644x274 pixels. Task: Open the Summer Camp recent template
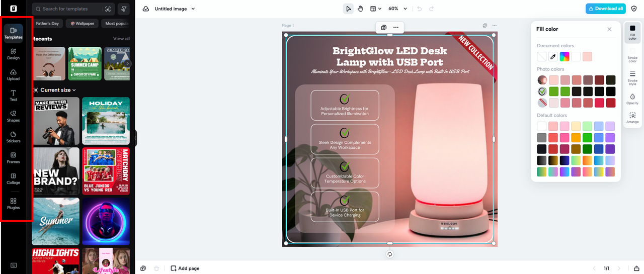pyautogui.click(x=85, y=63)
